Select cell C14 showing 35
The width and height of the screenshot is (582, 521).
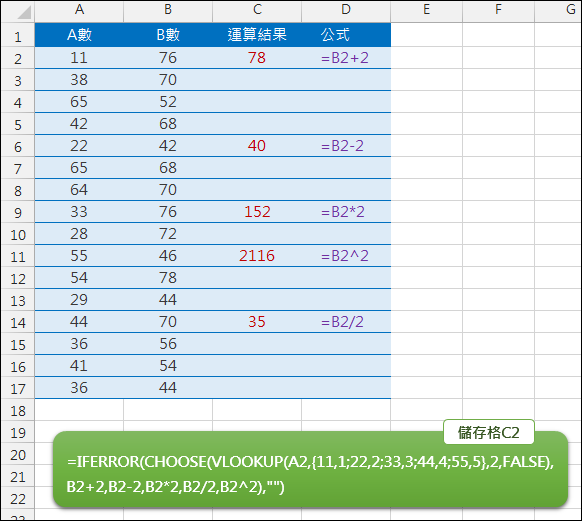pos(257,321)
